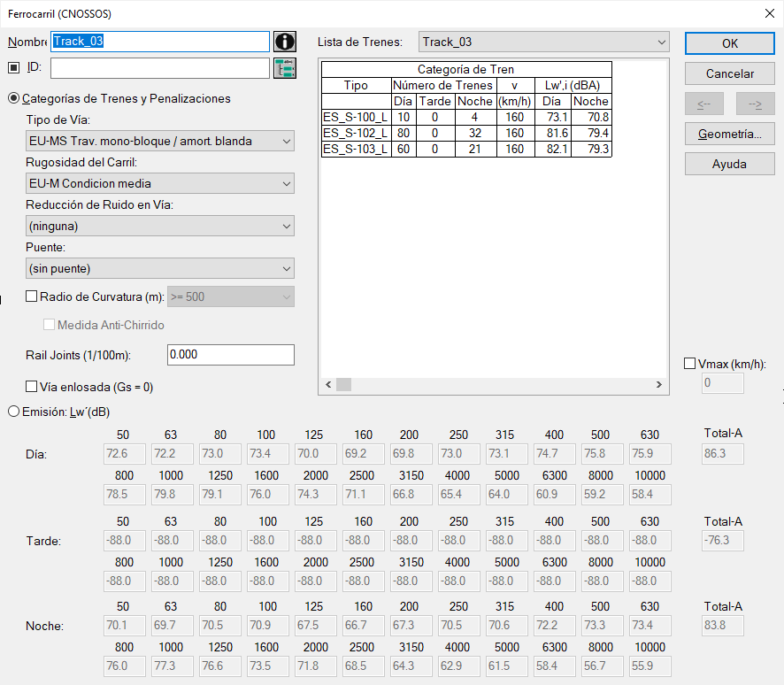
Task: Select Categorías de Trenes y Penalizaciones radio
Action: tap(14, 98)
